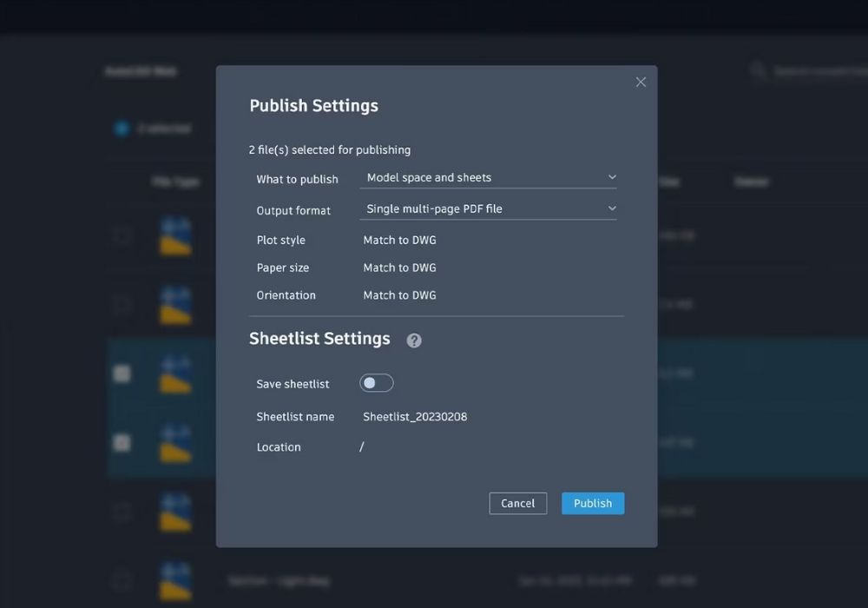The width and height of the screenshot is (868, 608).
Task: Click the Cancel button
Action: coord(517,503)
